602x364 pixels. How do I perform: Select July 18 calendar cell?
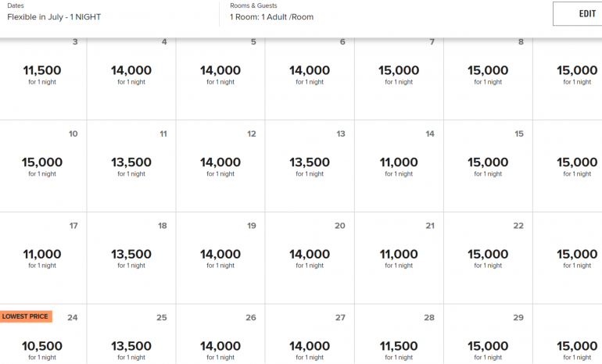click(131, 258)
